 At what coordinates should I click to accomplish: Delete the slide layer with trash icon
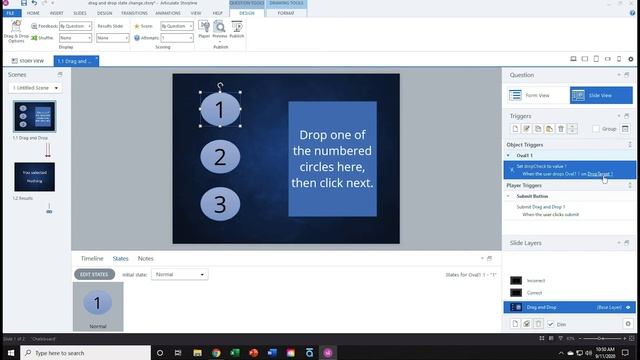(x=538, y=324)
